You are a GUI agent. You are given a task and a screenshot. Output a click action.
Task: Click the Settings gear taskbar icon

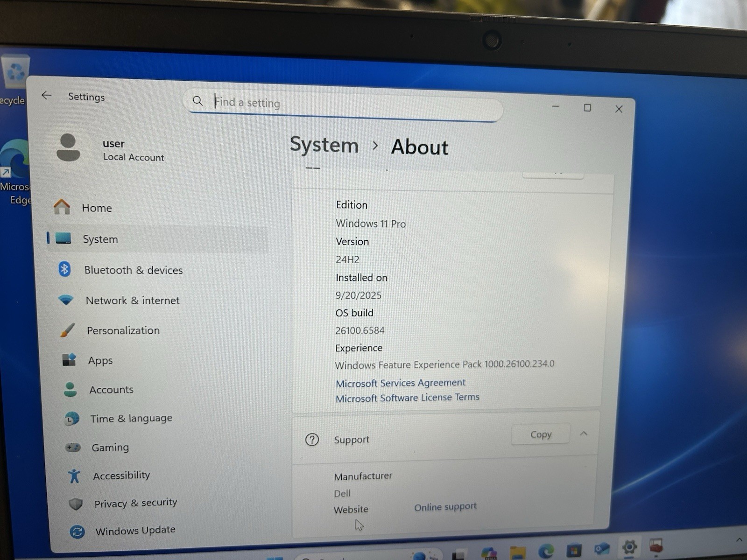click(x=629, y=547)
